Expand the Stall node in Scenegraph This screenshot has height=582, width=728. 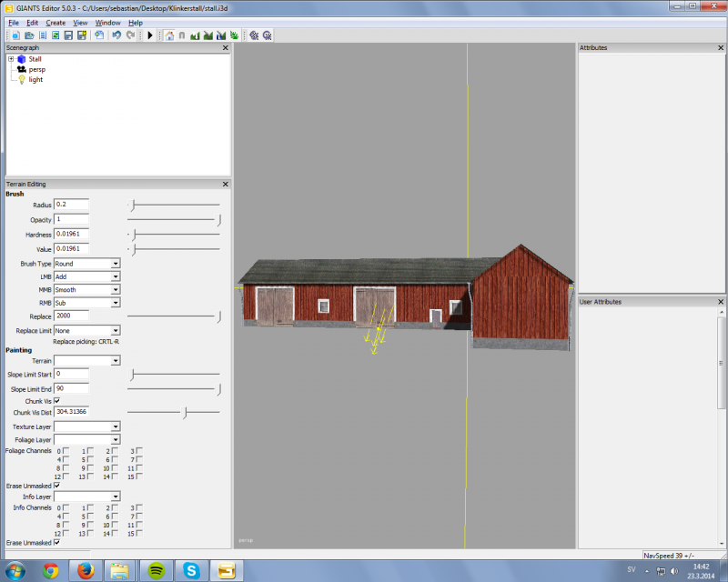point(11,59)
